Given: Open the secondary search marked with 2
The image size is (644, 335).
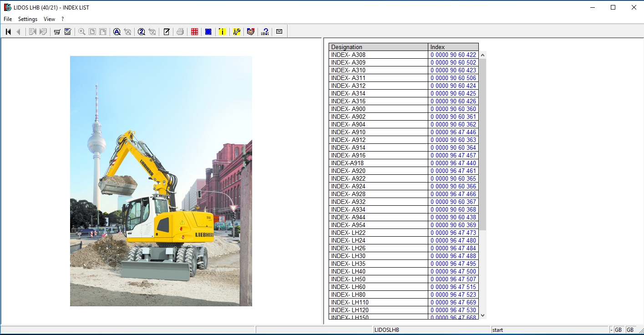Looking at the screenshot, I should coord(141,31).
